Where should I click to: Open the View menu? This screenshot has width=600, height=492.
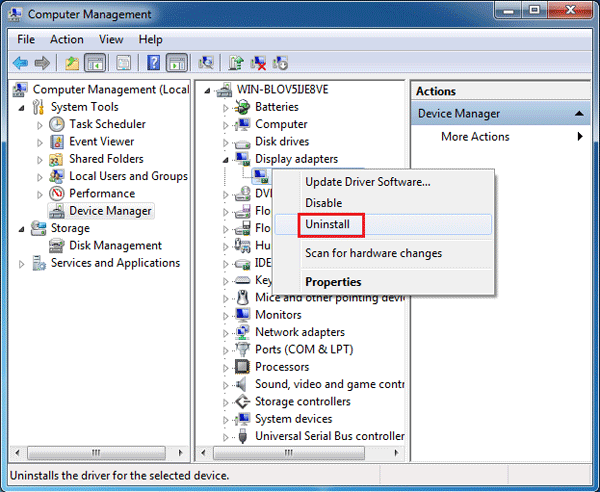(x=111, y=39)
